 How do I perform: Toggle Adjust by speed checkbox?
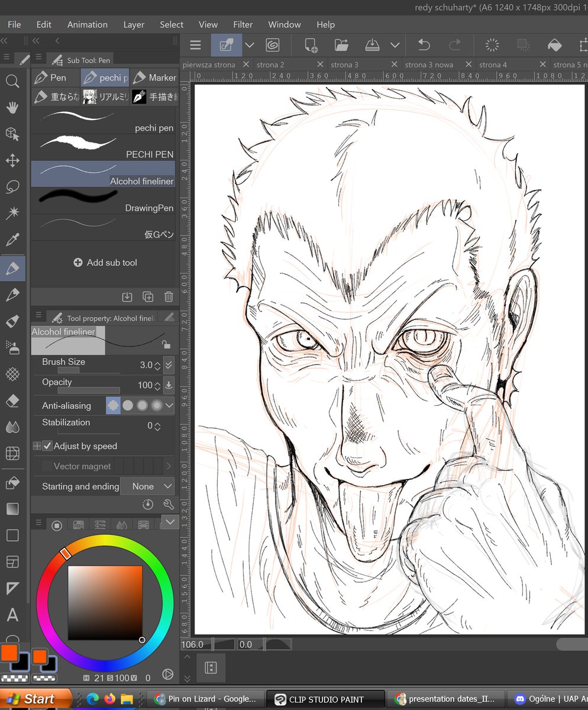click(47, 446)
